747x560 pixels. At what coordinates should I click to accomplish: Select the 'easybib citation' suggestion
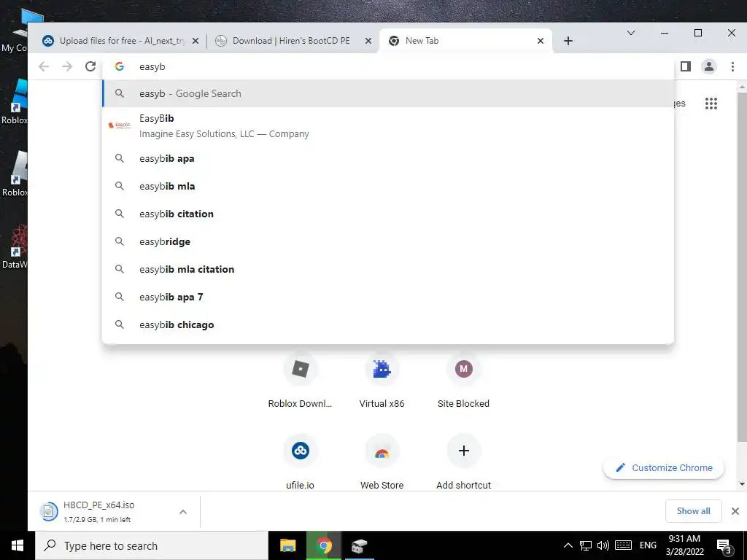[388, 214]
